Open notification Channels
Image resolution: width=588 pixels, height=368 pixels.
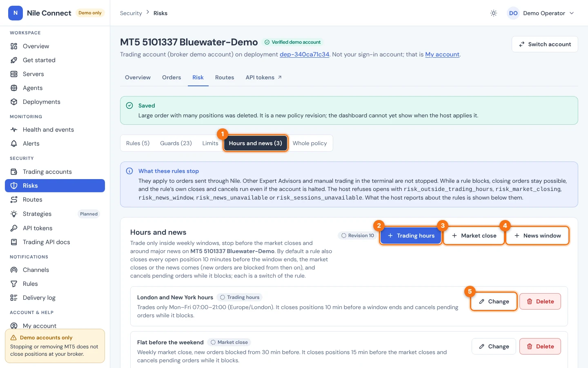(55, 270)
